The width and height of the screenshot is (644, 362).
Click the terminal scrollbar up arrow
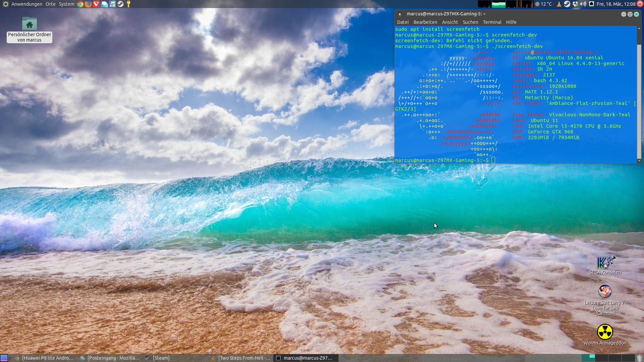(x=639, y=28)
